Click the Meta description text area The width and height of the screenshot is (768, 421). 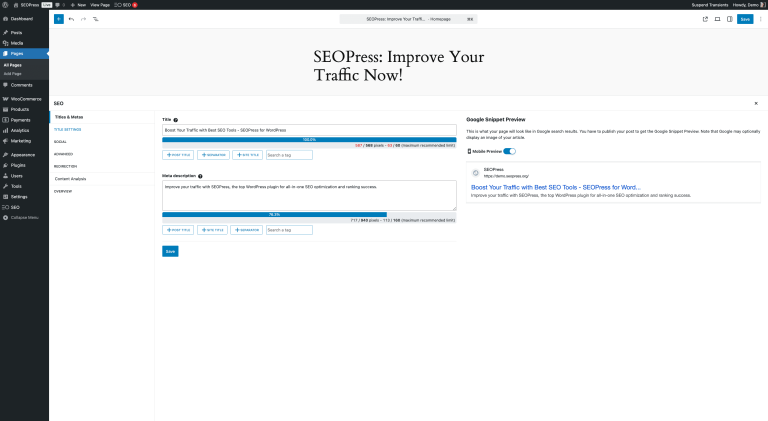(309, 195)
